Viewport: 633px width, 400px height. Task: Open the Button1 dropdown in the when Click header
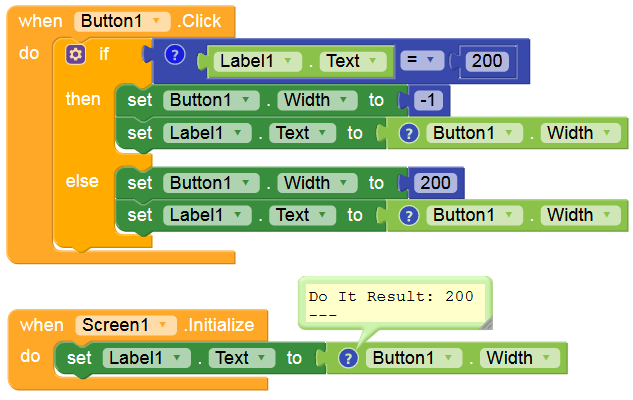tap(155, 20)
